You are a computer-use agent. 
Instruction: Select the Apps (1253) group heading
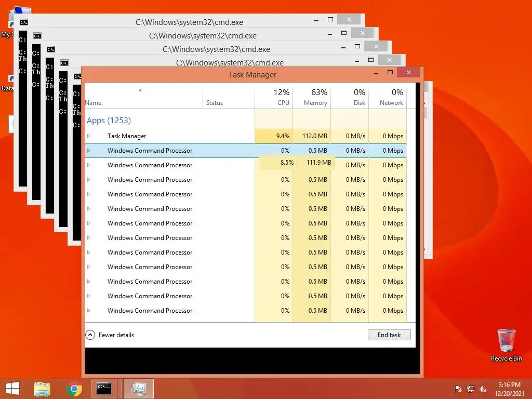109,121
